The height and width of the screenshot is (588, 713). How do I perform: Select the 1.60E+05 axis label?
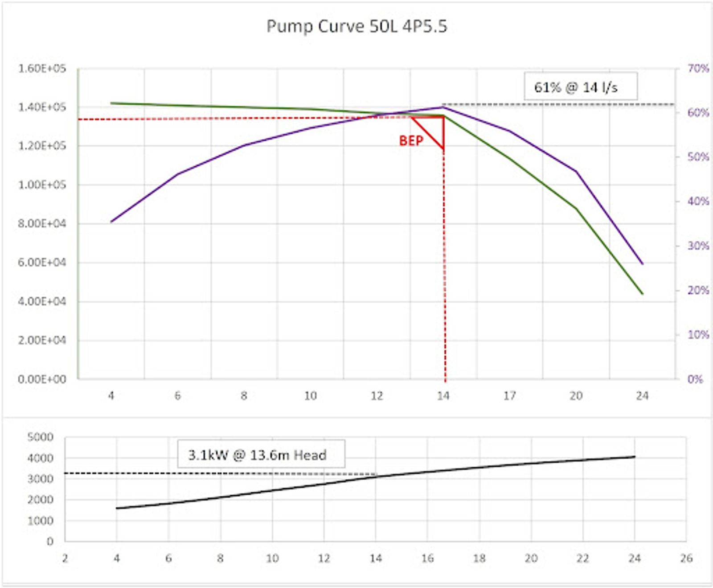(42, 68)
